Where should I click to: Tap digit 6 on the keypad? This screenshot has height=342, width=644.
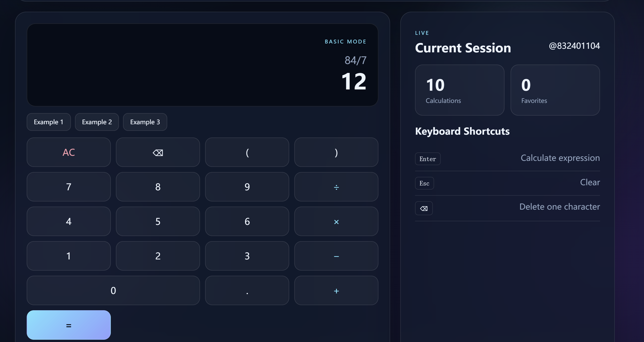click(247, 221)
